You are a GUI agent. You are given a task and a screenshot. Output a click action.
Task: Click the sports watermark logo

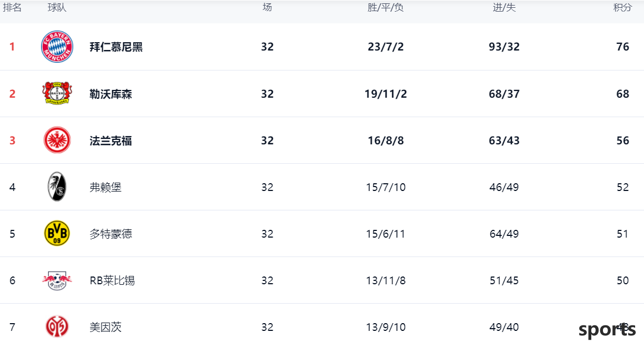point(607,329)
